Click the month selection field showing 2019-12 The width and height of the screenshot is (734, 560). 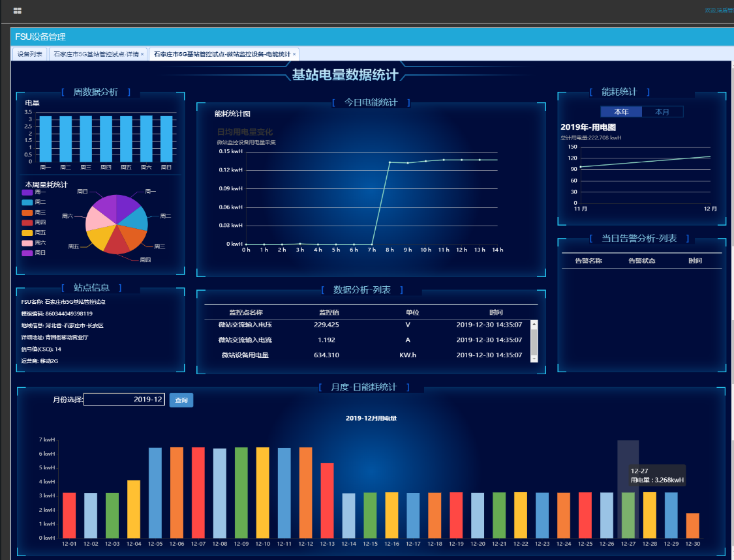124,400
